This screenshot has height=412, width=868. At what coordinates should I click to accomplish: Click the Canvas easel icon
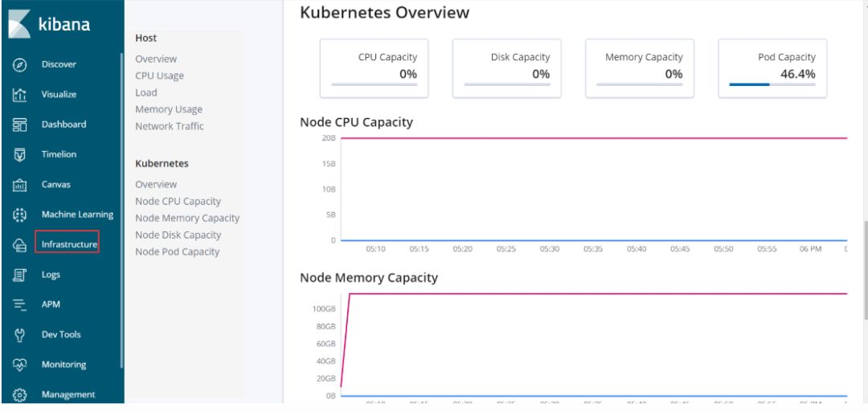click(x=19, y=185)
